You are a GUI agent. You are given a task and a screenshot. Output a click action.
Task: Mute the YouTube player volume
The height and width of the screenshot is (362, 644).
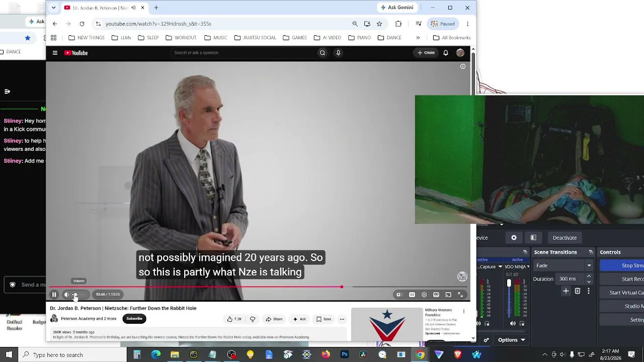click(x=66, y=295)
